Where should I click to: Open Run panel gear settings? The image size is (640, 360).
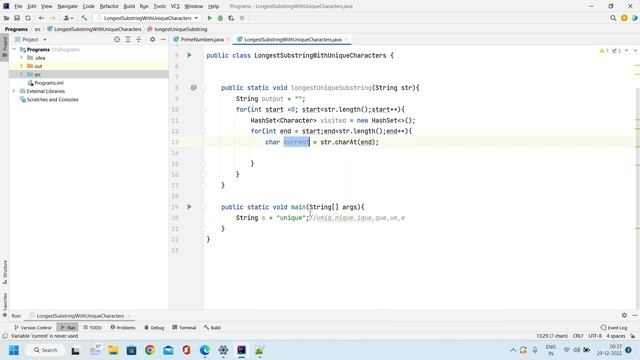[624, 315]
